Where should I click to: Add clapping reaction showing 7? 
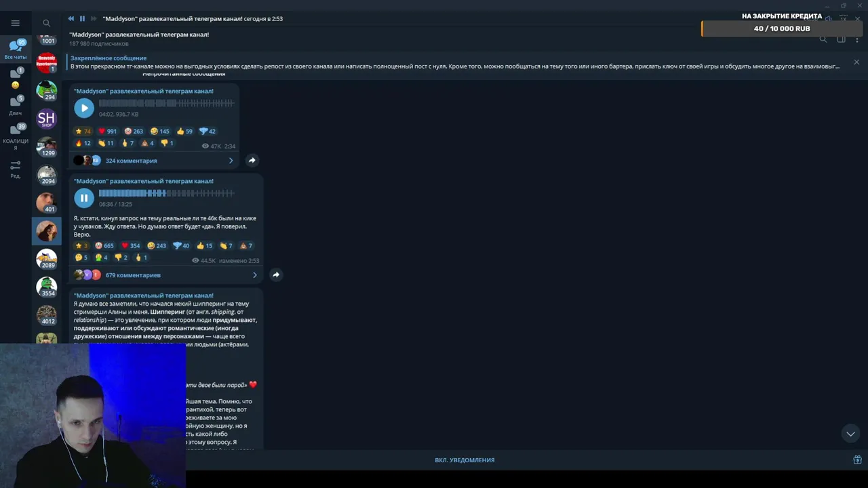point(226,246)
